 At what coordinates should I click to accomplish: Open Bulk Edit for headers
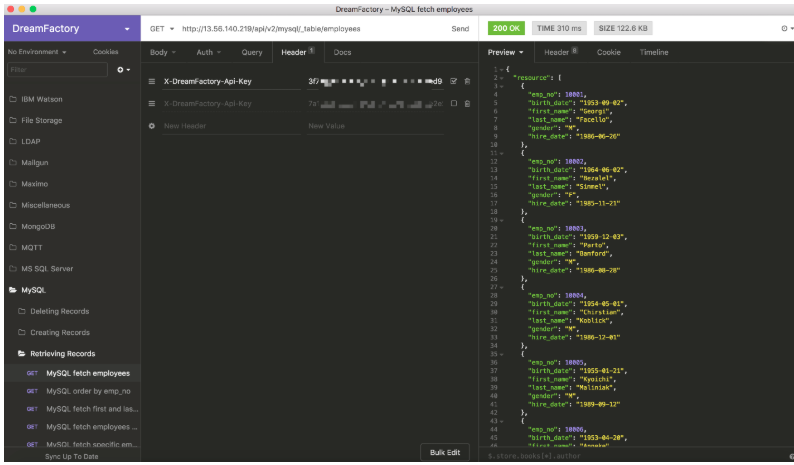(445, 452)
